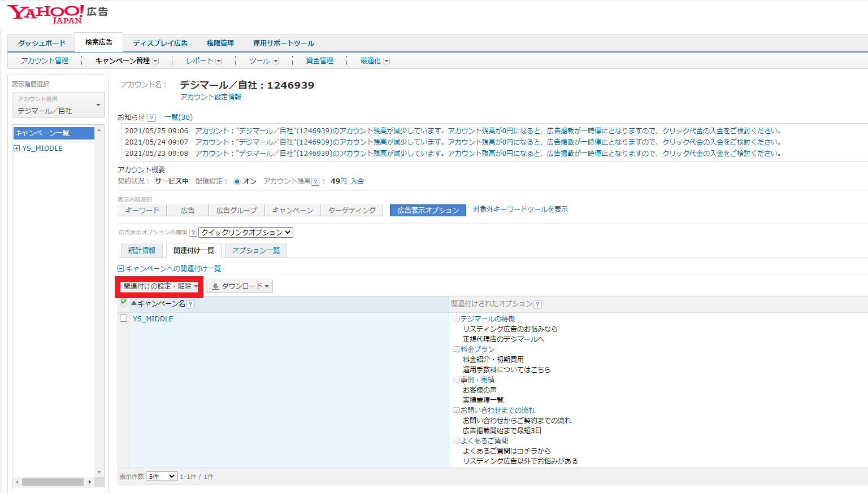Expand YS_MIDDLE in the sidebar tree

[17, 149]
